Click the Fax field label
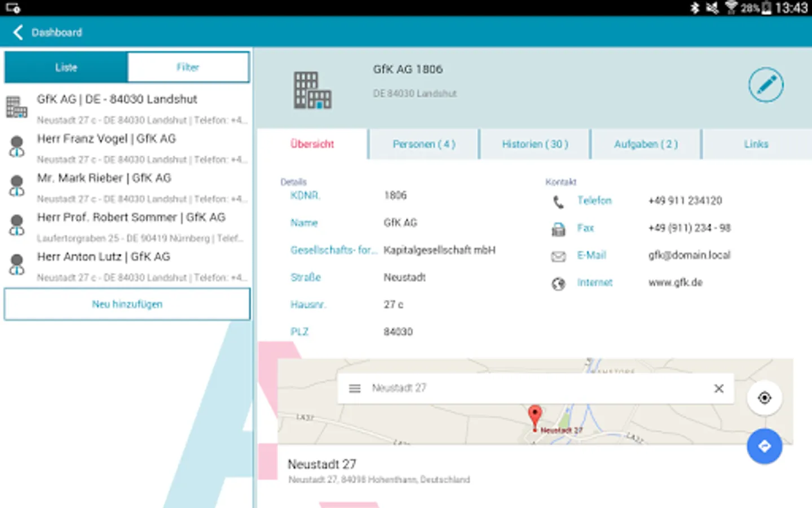Image resolution: width=812 pixels, height=508 pixels. point(585,228)
